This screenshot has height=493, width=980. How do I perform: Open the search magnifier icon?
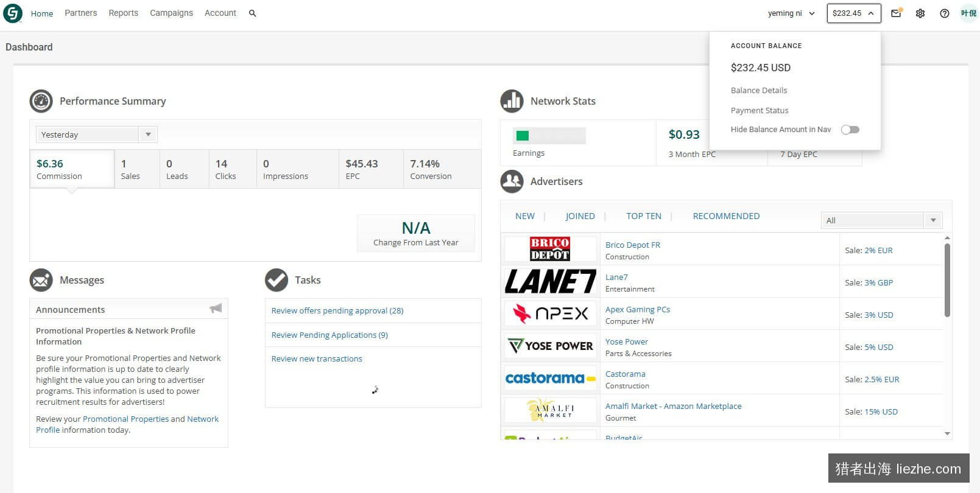[x=252, y=13]
